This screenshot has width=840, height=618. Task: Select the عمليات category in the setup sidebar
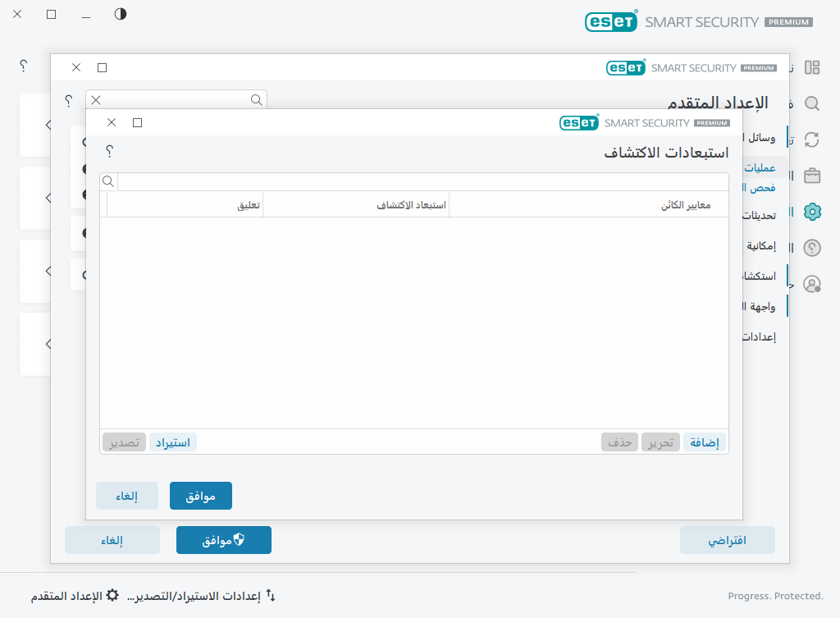[x=761, y=167]
